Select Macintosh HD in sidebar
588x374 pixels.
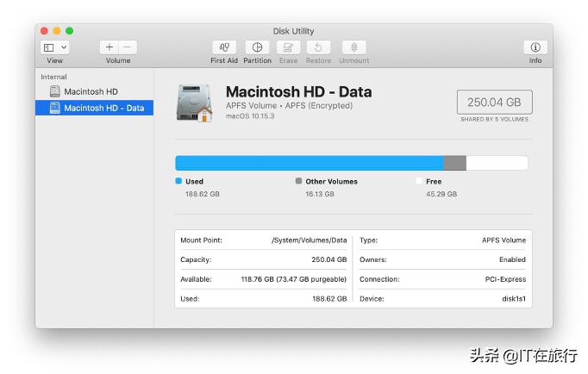point(95,91)
